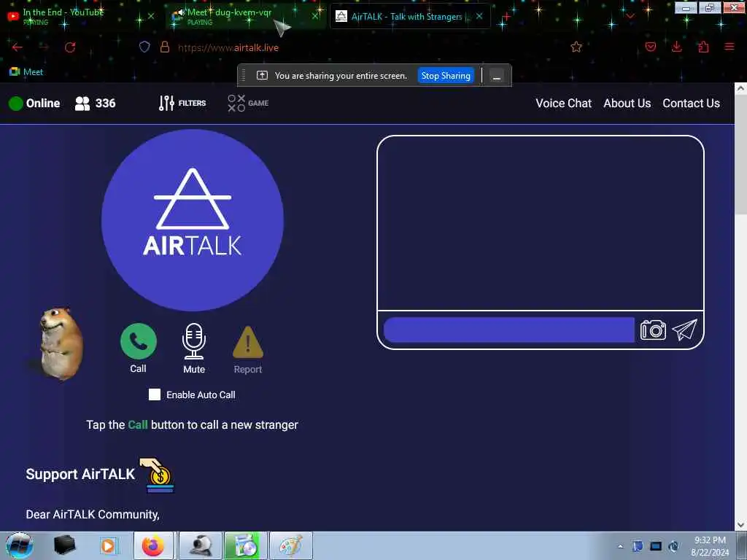Show hidden system tray icons
747x560 pixels.
(x=620, y=546)
